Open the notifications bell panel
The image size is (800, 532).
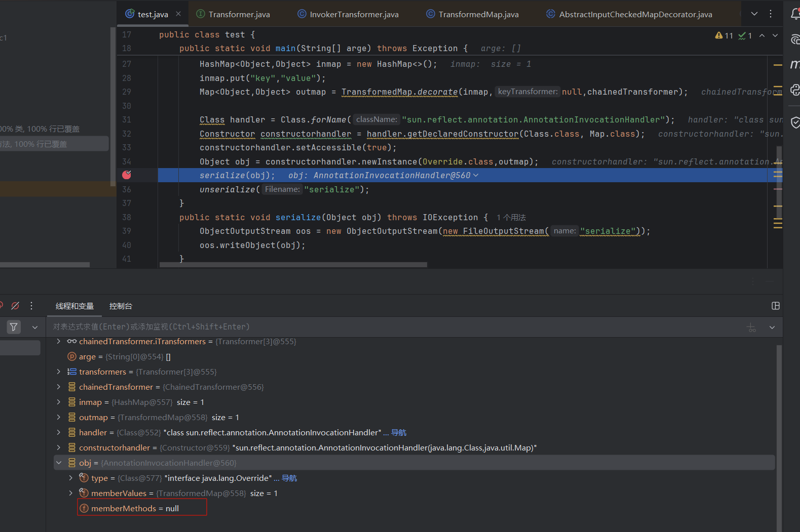click(x=795, y=14)
